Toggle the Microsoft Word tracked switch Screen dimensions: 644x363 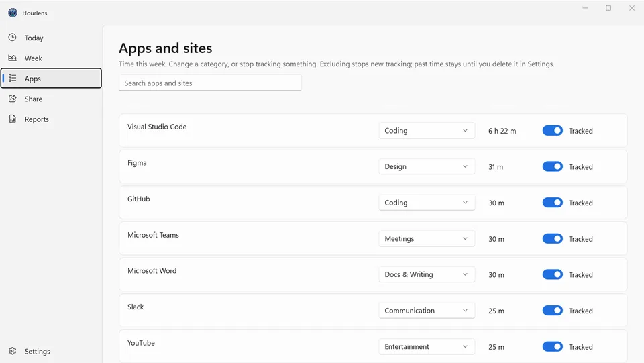552,274
